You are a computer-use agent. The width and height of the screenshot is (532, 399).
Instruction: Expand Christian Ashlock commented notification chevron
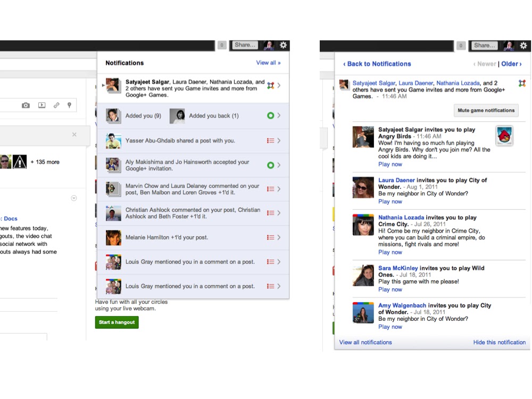[x=279, y=213]
